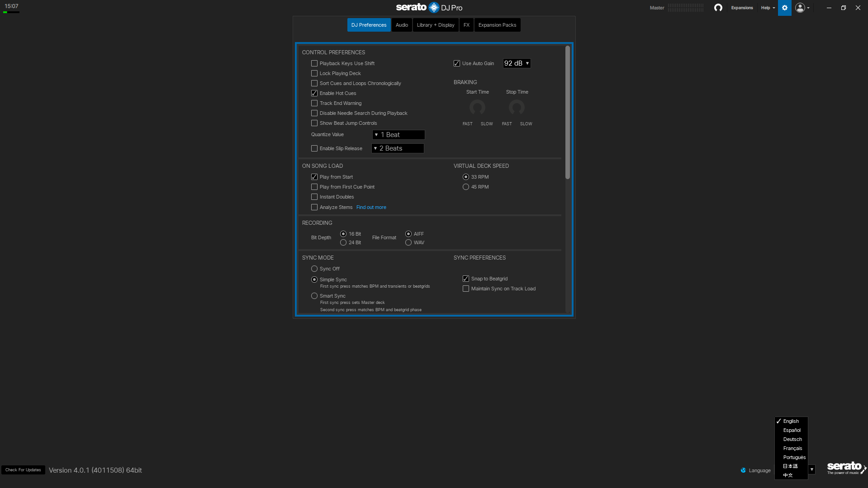868x488 pixels.
Task: Uncheck Play from Start
Action: pyautogui.click(x=314, y=177)
